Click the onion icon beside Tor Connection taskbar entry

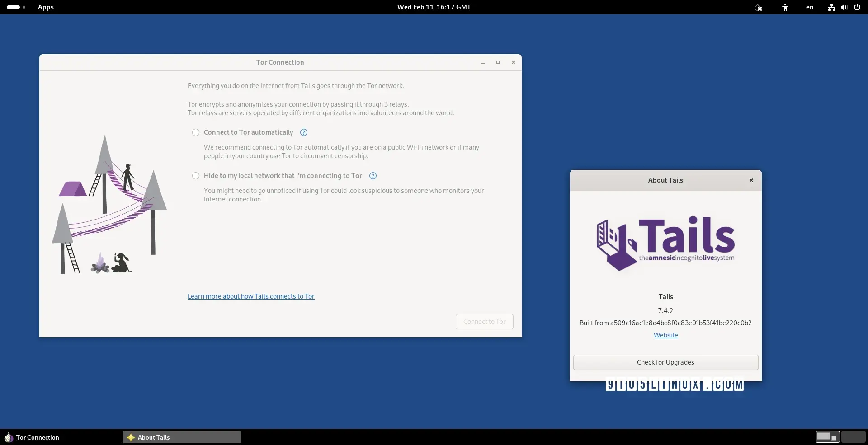tap(8, 437)
